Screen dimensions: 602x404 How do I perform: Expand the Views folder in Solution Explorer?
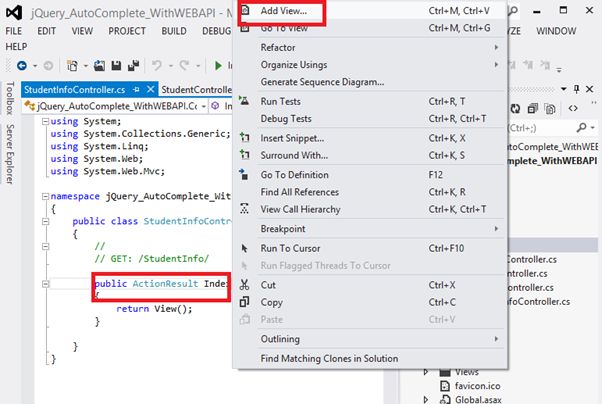click(426, 372)
